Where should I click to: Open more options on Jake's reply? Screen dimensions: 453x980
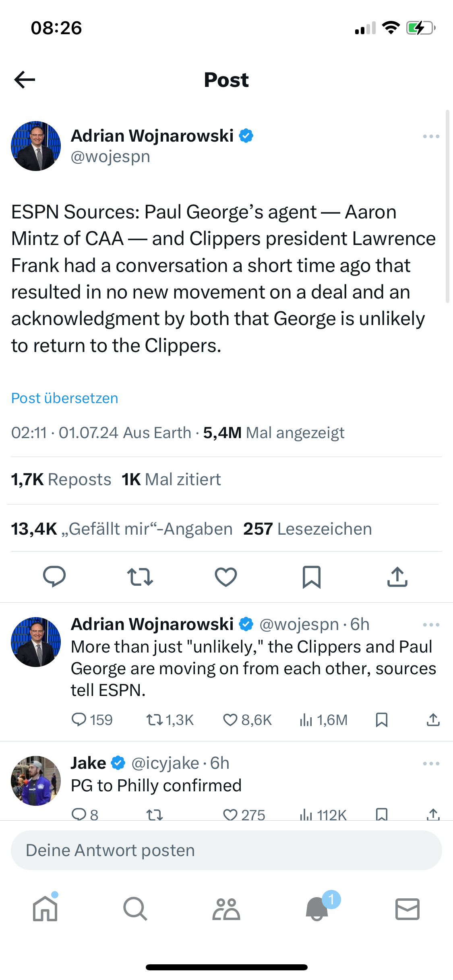[x=431, y=764]
